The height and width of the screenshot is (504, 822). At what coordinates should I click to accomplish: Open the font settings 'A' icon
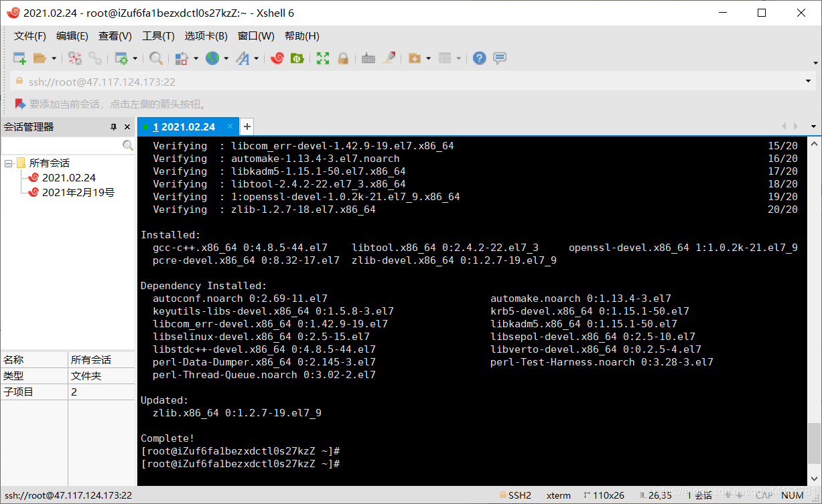point(242,58)
